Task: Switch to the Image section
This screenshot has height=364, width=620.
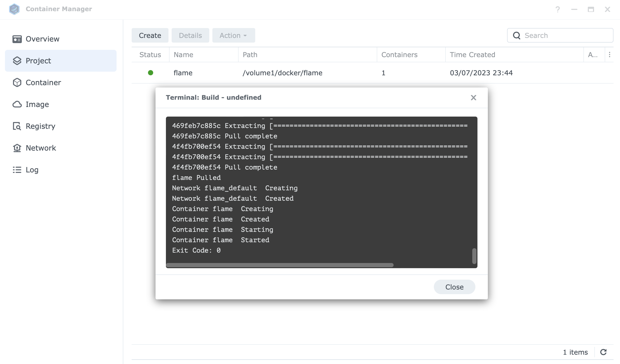Action: 61,104
